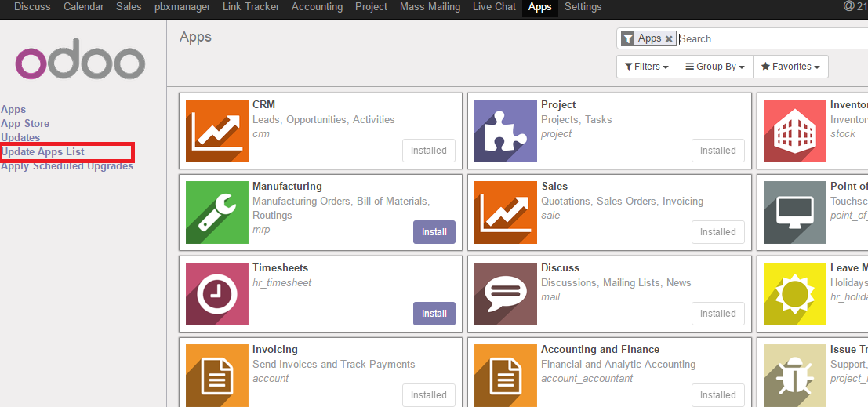
Task: Click Installed button on Project card
Action: coord(718,151)
